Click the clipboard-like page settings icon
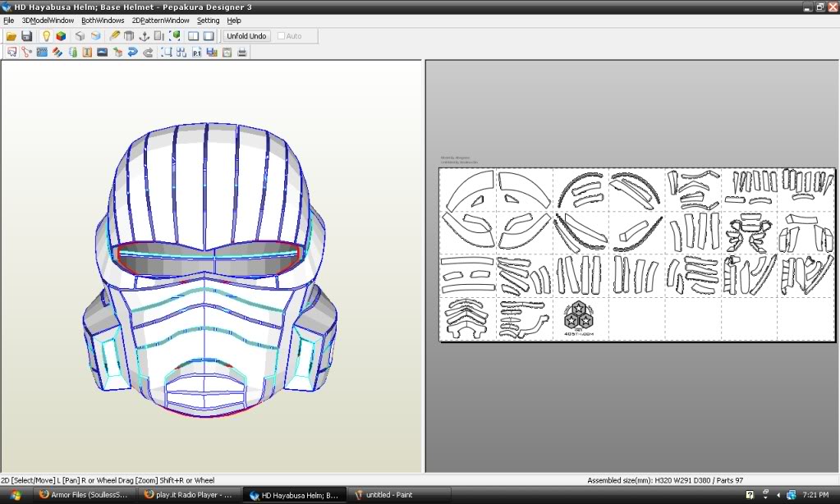Screen dimensions: 840x504 pyautogui.click(x=227, y=52)
